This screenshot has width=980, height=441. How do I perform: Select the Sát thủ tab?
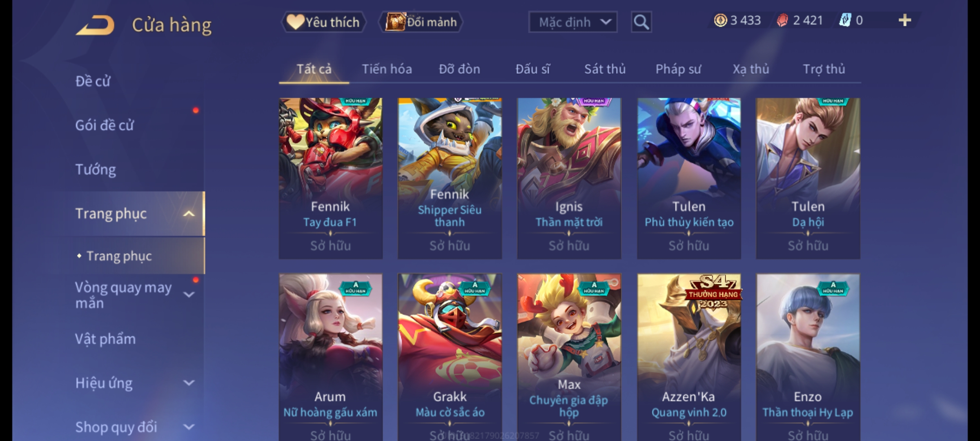pyautogui.click(x=605, y=69)
